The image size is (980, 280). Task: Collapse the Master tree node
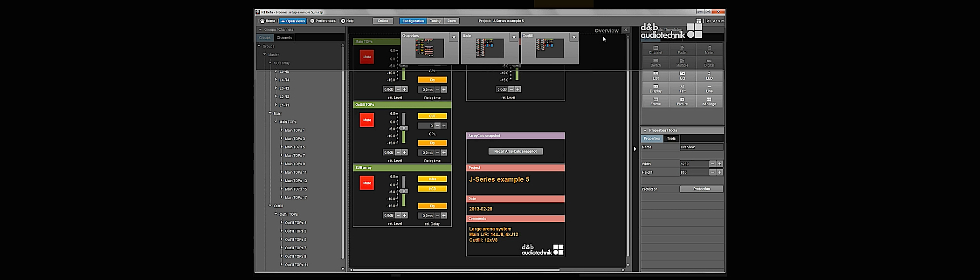(264, 55)
